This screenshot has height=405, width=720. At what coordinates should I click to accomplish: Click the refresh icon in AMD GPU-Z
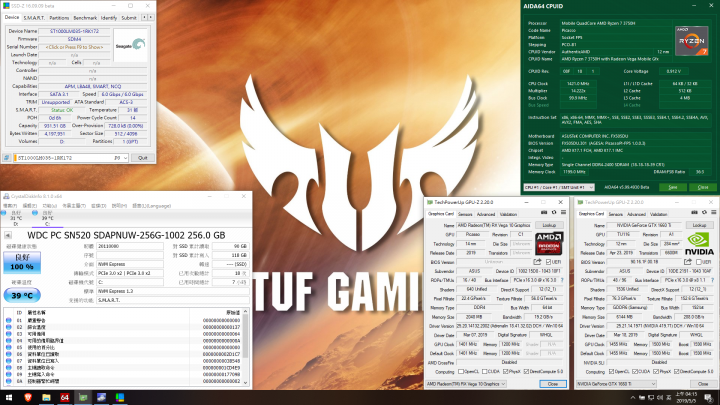coord(554,213)
